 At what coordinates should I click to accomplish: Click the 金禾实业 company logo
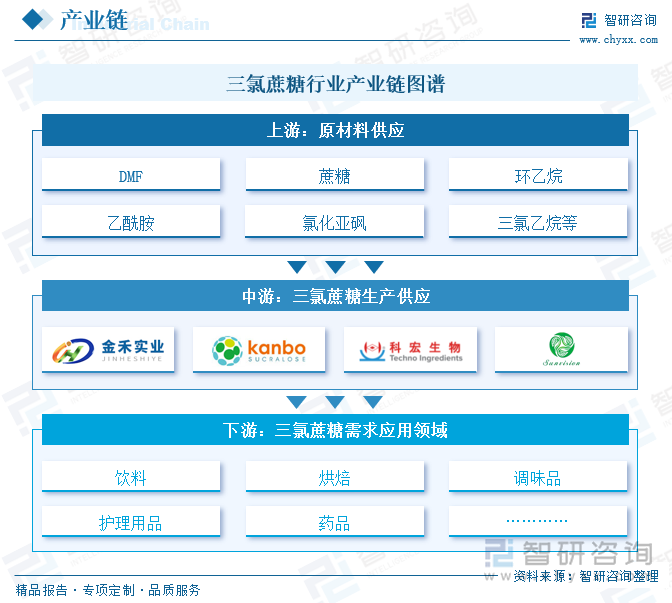[108, 350]
